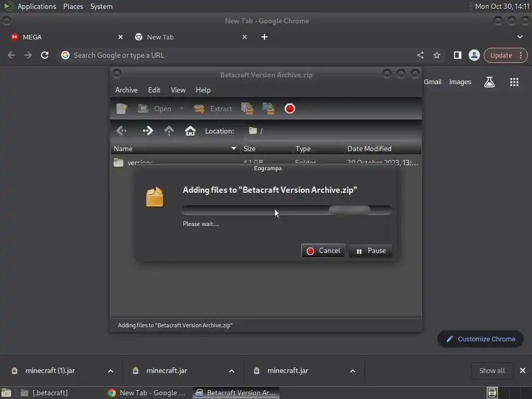Open the View menu in Engrampa
The height and width of the screenshot is (399, 532).
tap(178, 90)
